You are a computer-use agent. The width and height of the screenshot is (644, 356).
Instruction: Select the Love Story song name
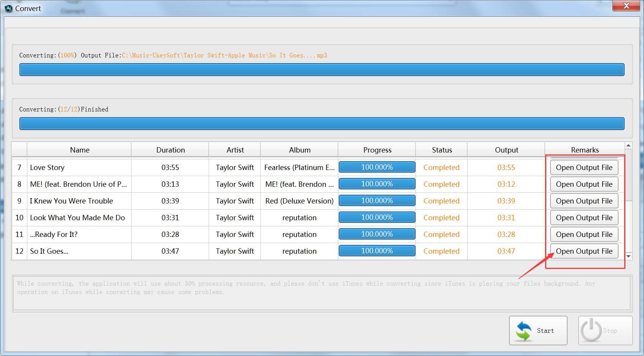click(47, 167)
